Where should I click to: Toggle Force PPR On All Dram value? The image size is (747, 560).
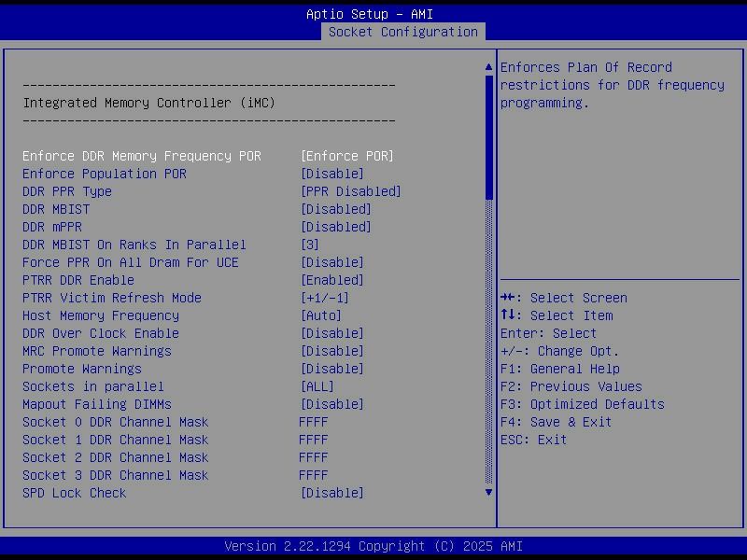click(x=332, y=262)
